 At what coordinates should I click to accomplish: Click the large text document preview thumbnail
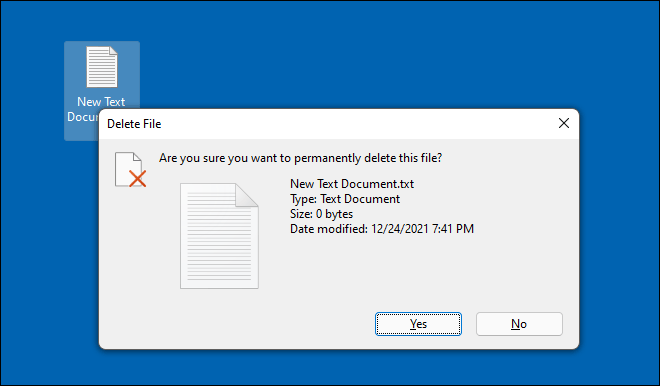point(219,236)
